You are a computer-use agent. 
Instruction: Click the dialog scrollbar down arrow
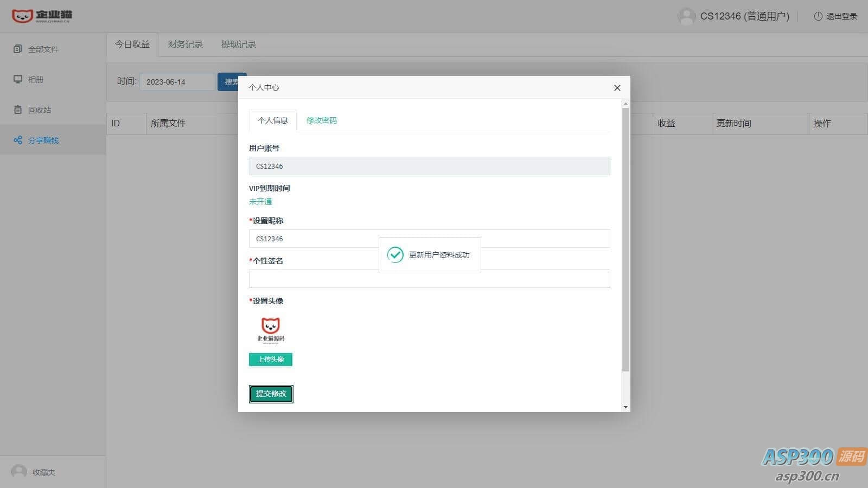point(626,407)
